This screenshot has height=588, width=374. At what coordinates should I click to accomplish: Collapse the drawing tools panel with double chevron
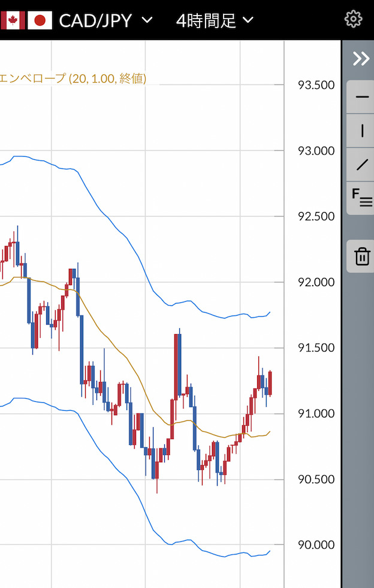click(361, 58)
